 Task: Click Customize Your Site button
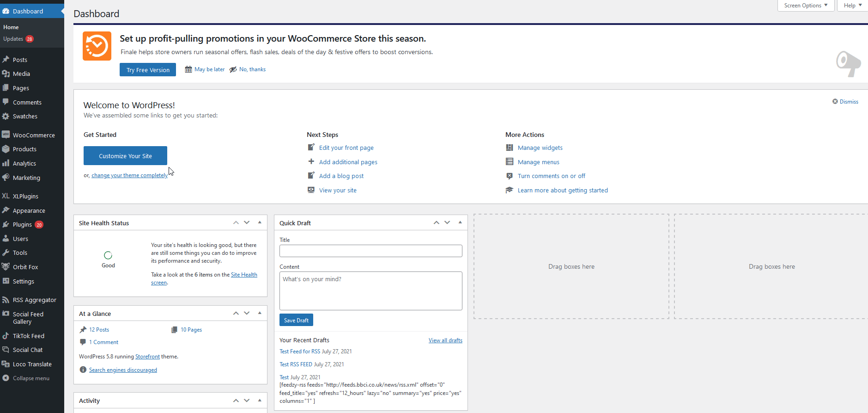(x=125, y=156)
